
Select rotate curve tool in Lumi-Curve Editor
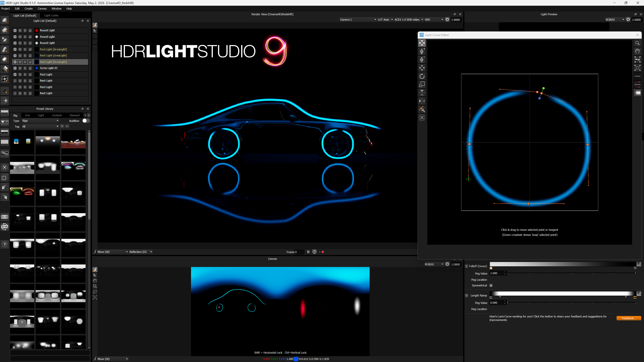point(422,76)
